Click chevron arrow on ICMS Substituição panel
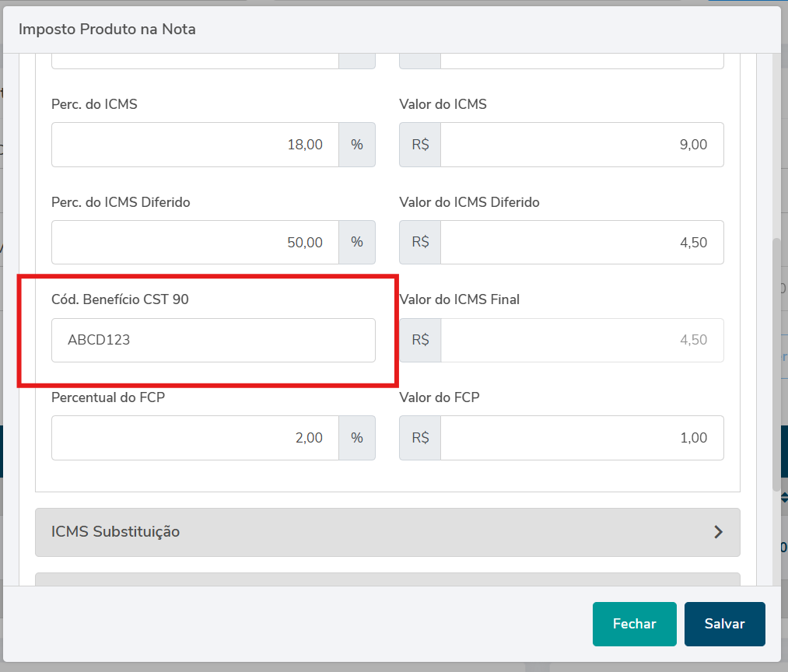Image resolution: width=788 pixels, height=672 pixels. pos(718,532)
